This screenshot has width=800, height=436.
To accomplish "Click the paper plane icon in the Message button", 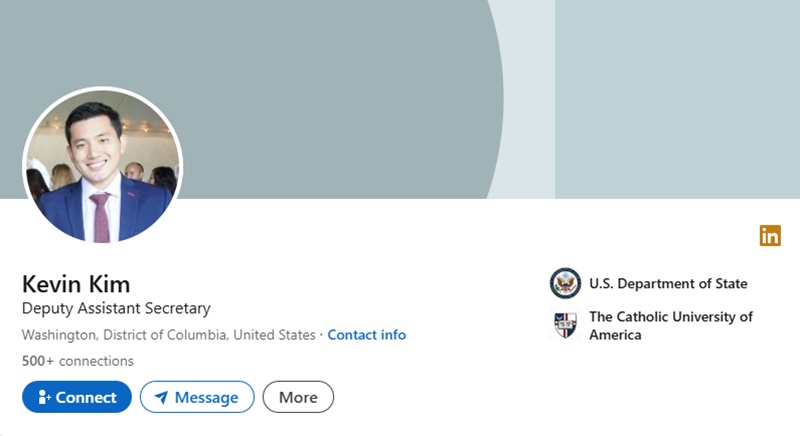I will (x=161, y=397).
